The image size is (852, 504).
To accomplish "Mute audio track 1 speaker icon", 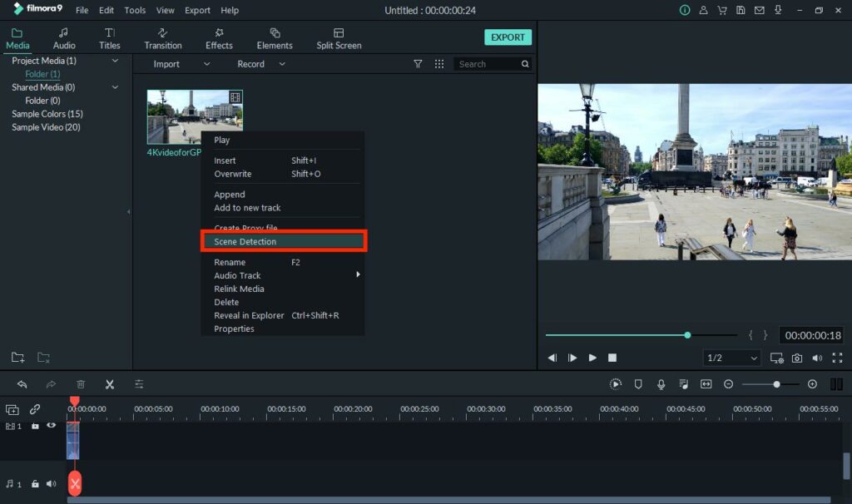I will (x=52, y=483).
